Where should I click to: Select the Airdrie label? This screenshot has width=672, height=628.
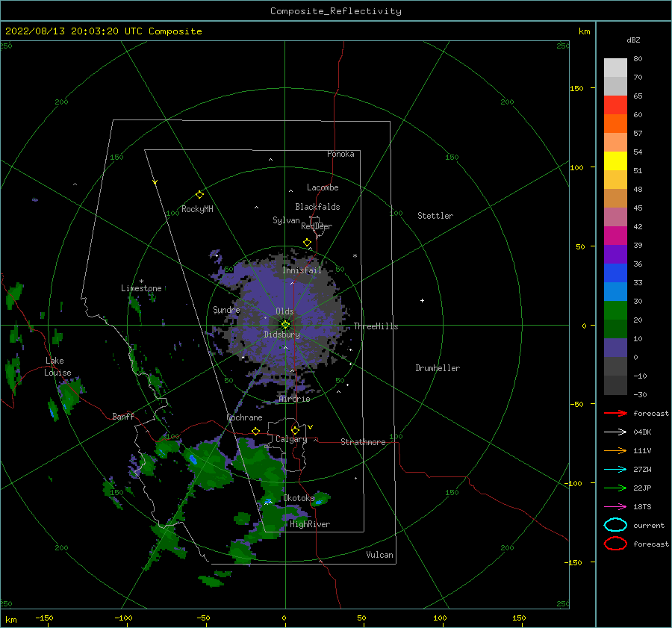point(294,399)
